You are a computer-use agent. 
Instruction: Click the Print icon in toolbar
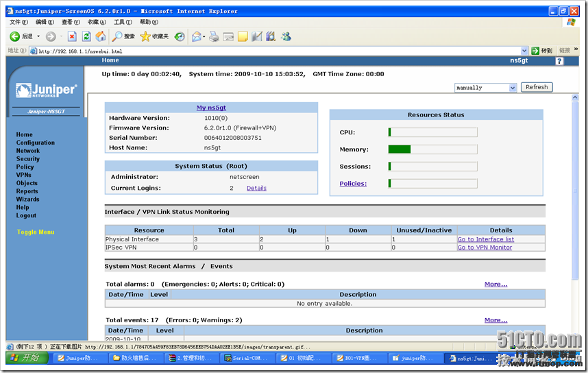214,36
